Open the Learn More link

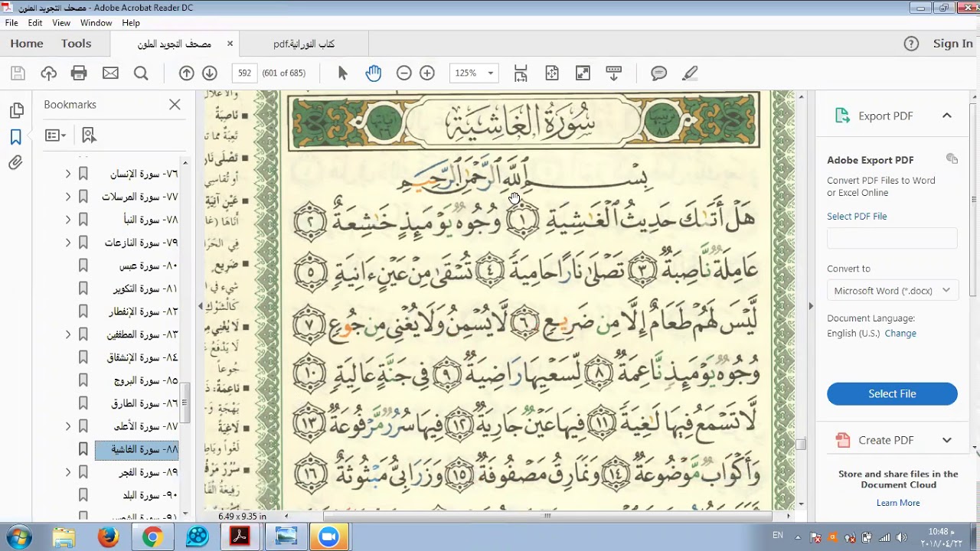(x=898, y=503)
